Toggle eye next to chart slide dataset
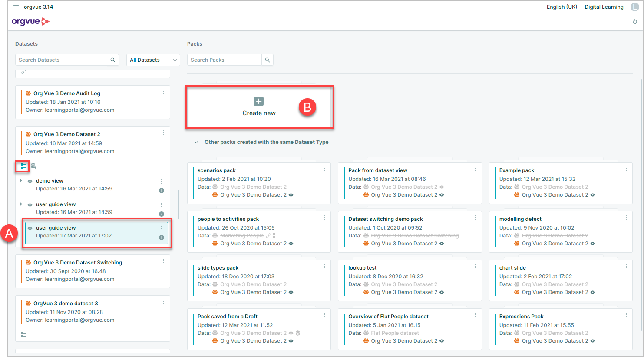This screenshot has height=357, width=644. pyautogui.click(x=593, y=292)
